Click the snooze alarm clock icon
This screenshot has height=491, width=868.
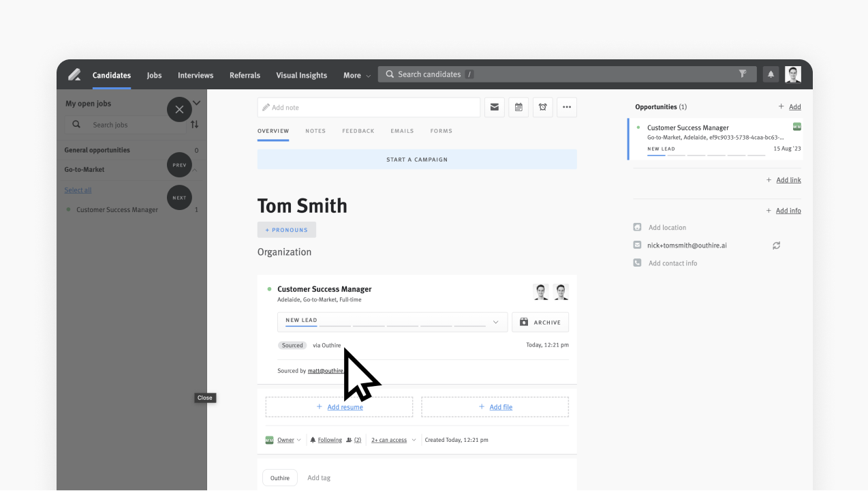543,107
